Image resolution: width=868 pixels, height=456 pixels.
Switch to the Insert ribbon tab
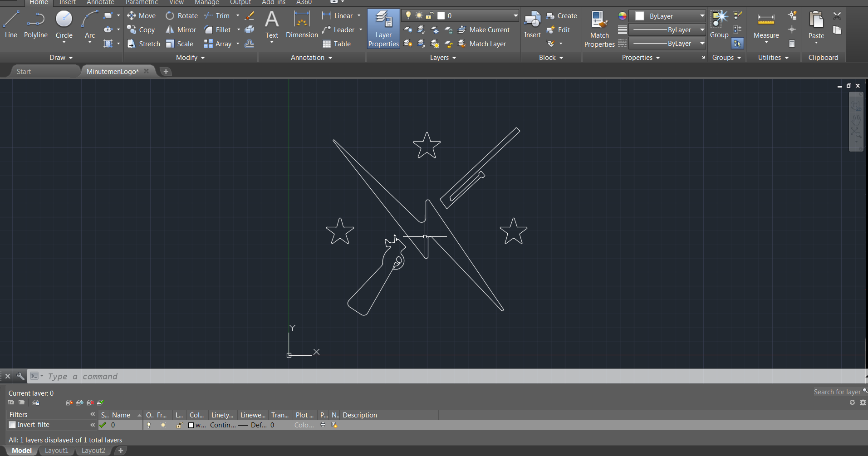click(x=67, y=2)
